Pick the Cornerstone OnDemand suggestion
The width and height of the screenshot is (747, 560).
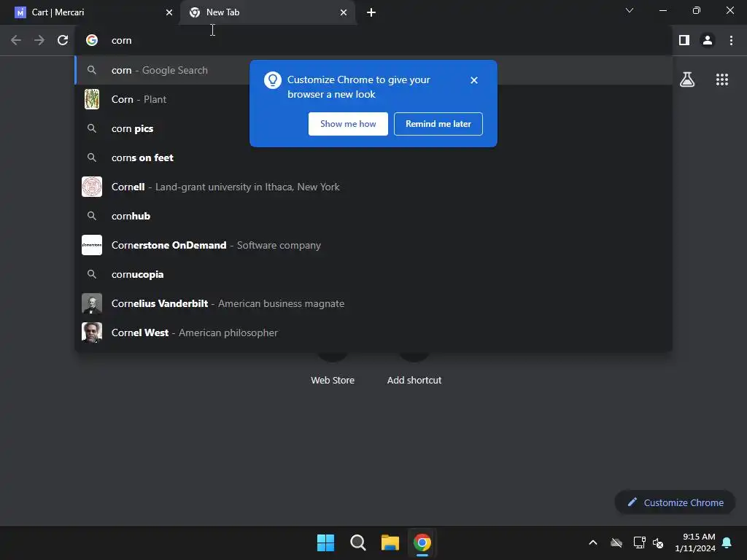373,245
